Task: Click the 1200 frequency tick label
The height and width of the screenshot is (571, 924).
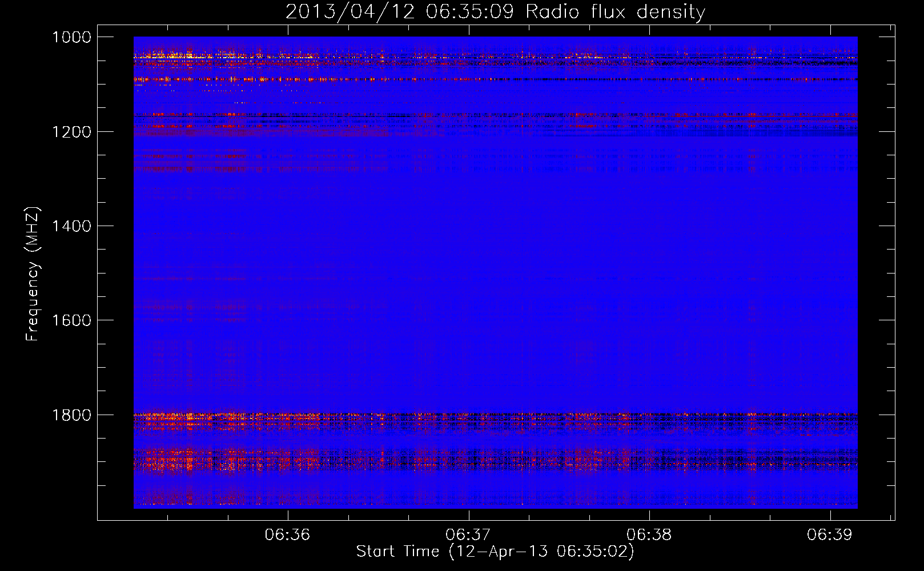Action: (71, 132)
